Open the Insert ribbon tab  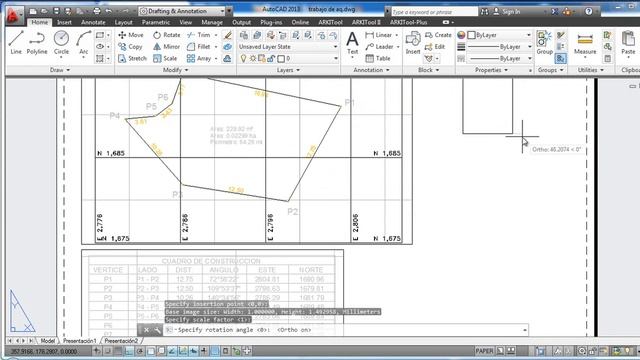click(x=64, y=22)
